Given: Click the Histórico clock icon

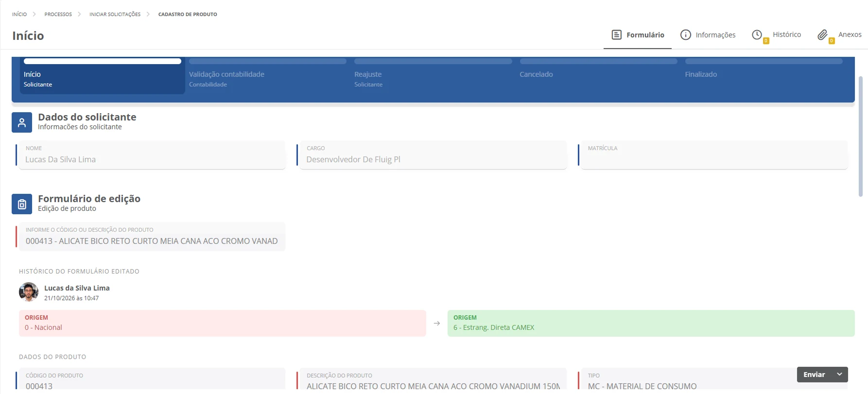Looking at the screenshot, I should tap(757, 34).
